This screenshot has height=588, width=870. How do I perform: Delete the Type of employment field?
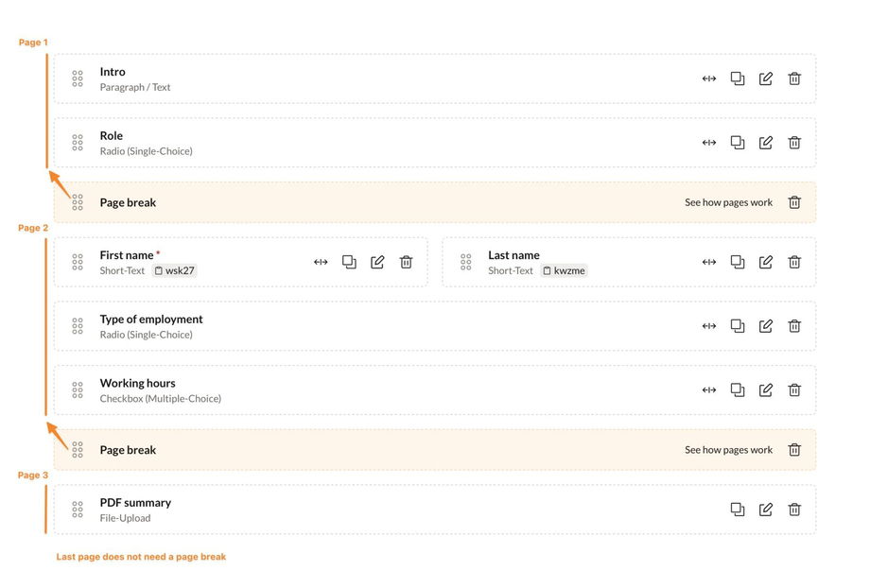click(794, 326)
